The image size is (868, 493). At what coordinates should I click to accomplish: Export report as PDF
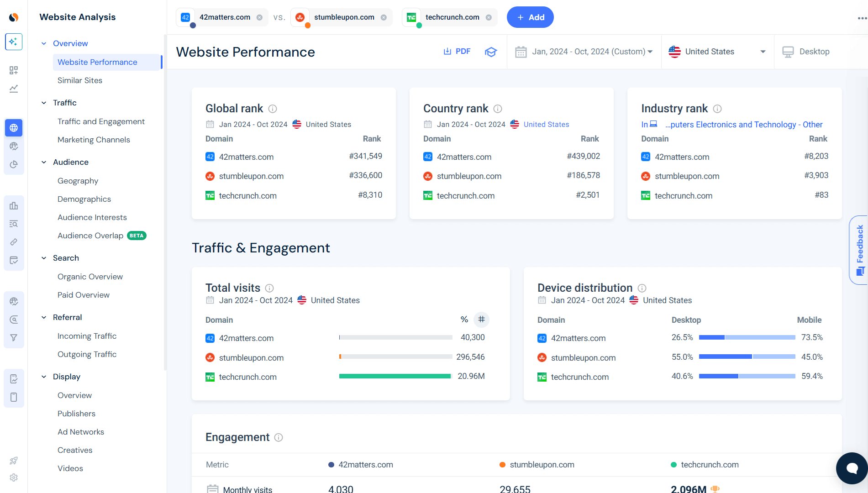click(457, 51)
